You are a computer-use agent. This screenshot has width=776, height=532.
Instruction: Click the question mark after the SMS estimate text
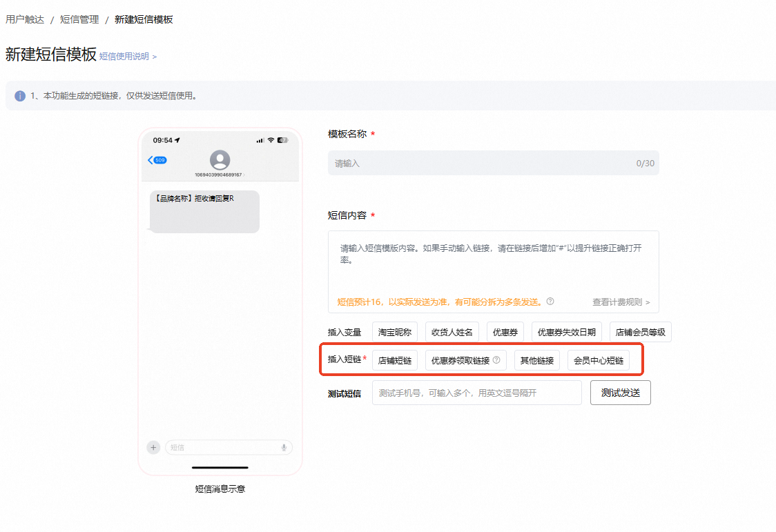pos(550,301)
